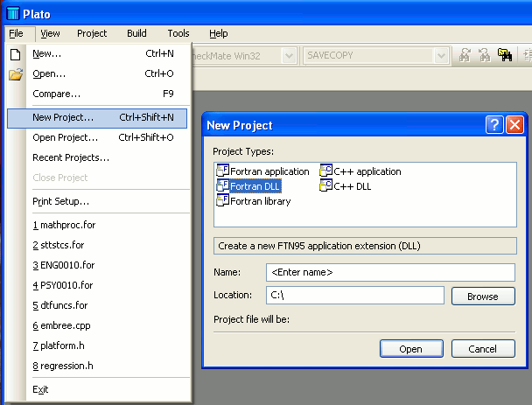The height and width of the screenshot is (405, 532).
Task: Click the second find binoculars toolbar icon
Action: (x=485, y=55)
